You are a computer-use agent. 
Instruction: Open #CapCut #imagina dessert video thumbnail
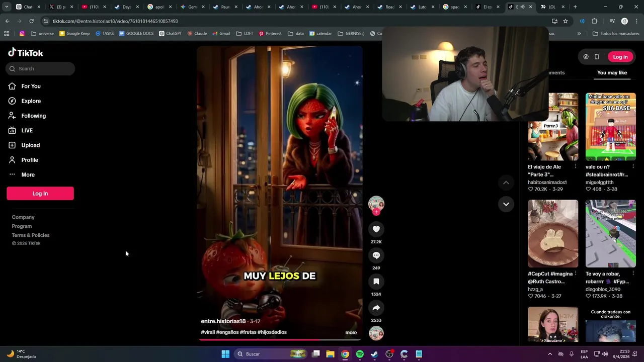tap(553, 234)
